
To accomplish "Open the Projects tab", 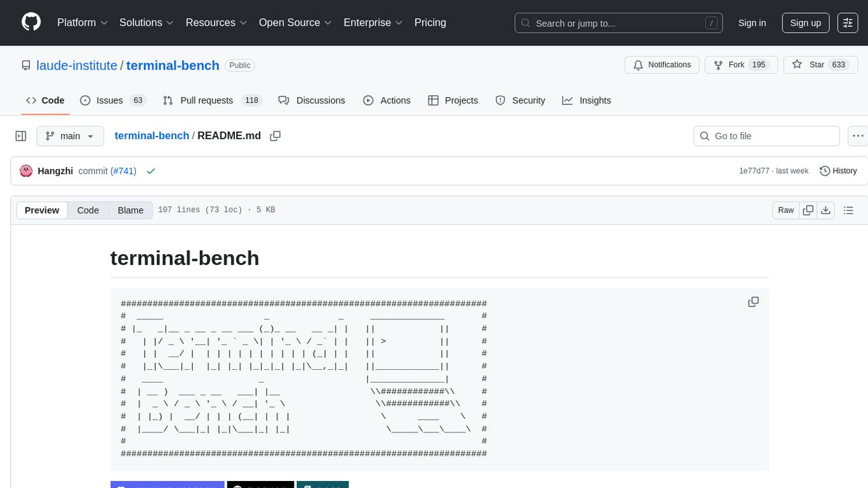I will pyautogui.click(x=453, y=100).
